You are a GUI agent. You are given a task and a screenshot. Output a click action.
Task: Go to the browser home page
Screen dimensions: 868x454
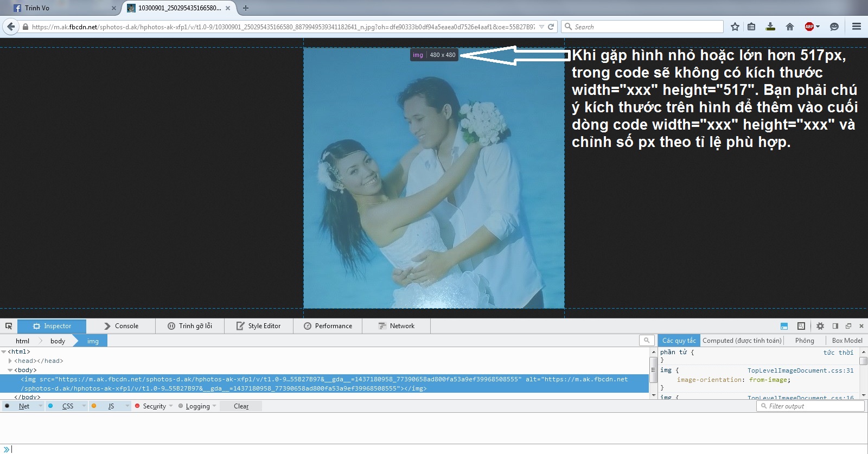pos(790,27)
